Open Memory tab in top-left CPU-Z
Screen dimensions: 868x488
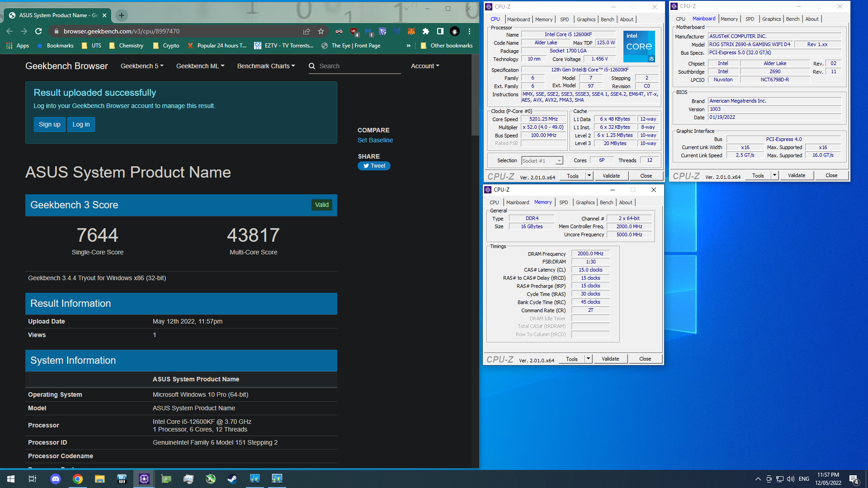(x=543, y=19)
